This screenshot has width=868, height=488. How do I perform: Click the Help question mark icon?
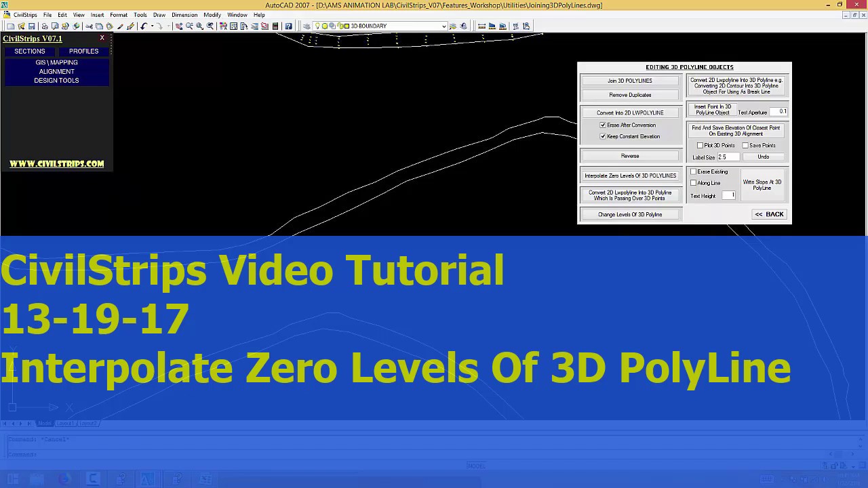(x=288, y=26)
